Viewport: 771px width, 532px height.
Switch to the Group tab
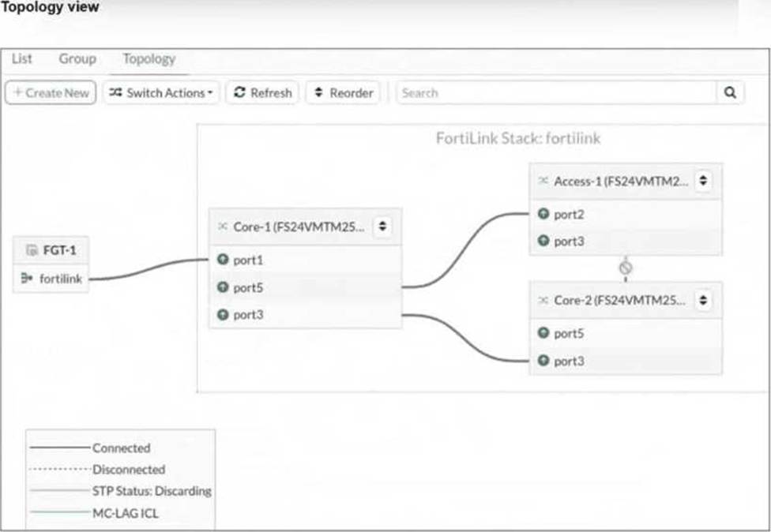click(77, 58)
